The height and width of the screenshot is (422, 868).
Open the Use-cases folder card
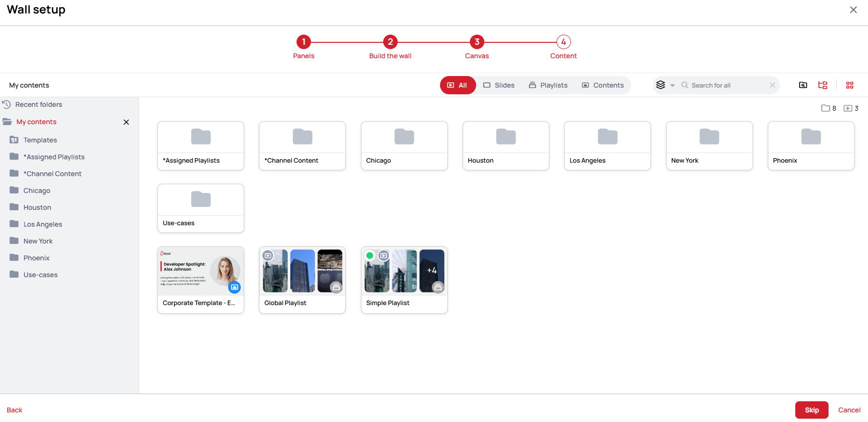pos(201,208)
